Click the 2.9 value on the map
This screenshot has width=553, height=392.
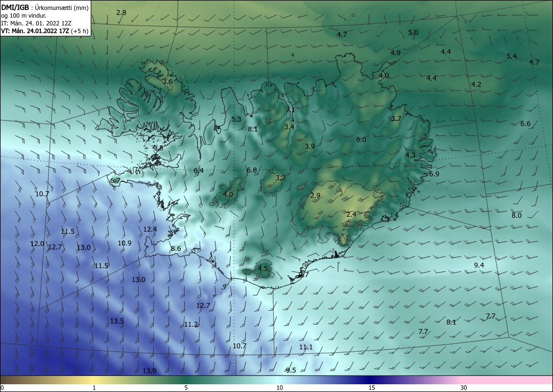pyautogui.click(x=315, y=196)
